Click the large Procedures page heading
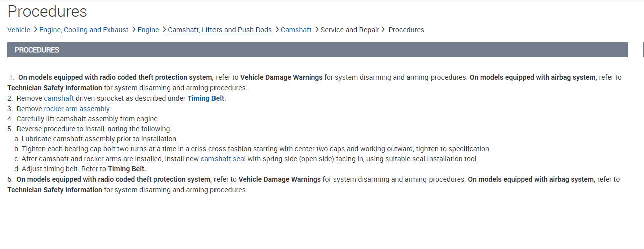Screen dimensions: 644x249 coord(47,11)
